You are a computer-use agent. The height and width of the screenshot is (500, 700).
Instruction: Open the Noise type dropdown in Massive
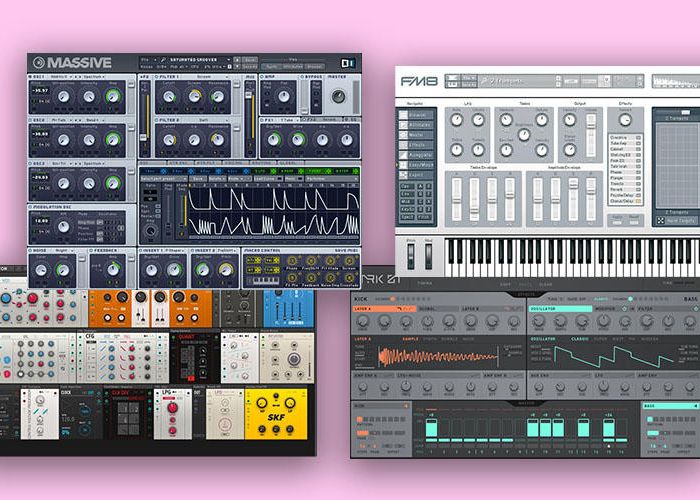tap(65, 251)
